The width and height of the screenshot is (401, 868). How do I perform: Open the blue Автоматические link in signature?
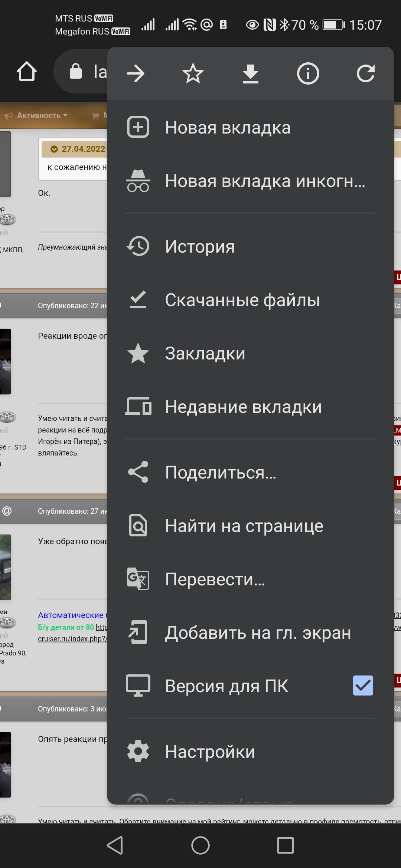pyautogui.click(x=72, y=615)
